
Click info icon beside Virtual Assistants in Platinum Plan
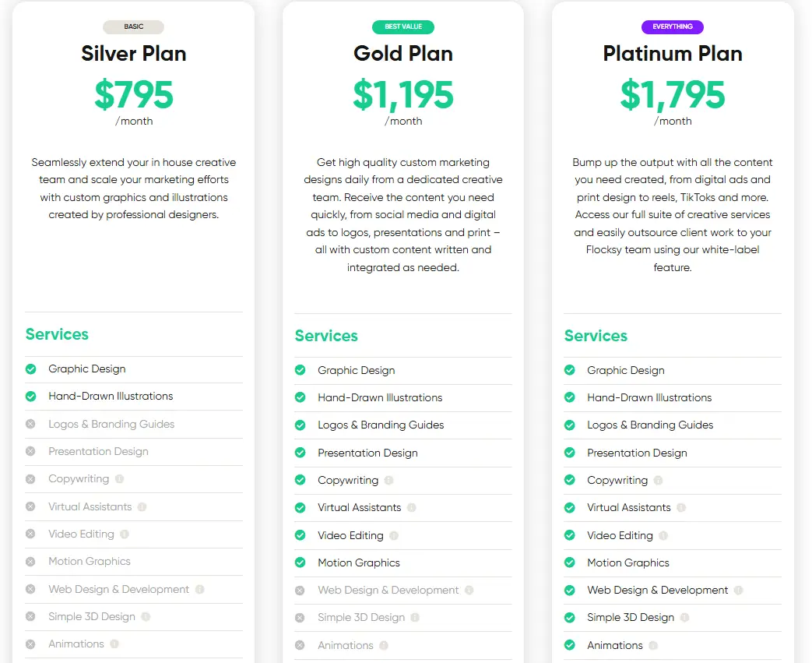pos(681,508)
